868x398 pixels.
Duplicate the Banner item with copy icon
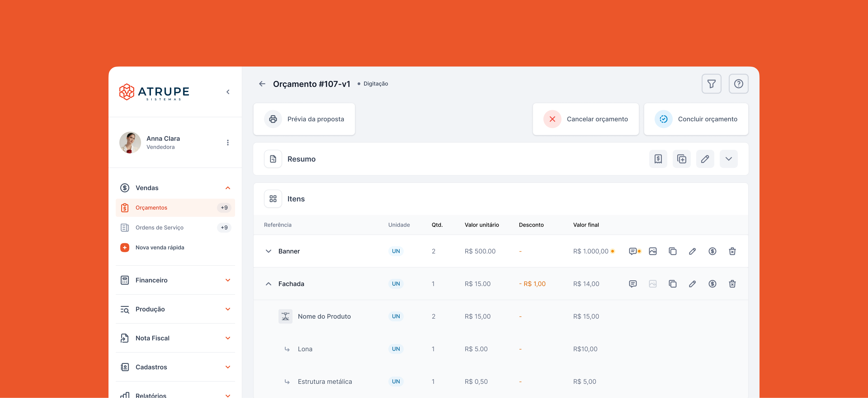point(672,251)
